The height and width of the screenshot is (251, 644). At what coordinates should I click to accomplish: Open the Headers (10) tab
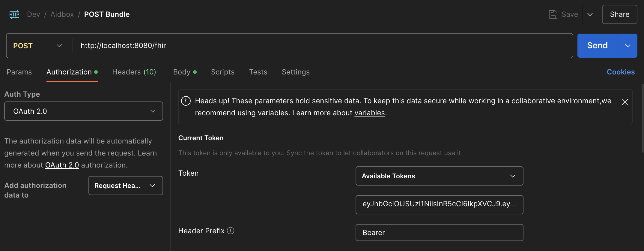click(x=134, y=72)
